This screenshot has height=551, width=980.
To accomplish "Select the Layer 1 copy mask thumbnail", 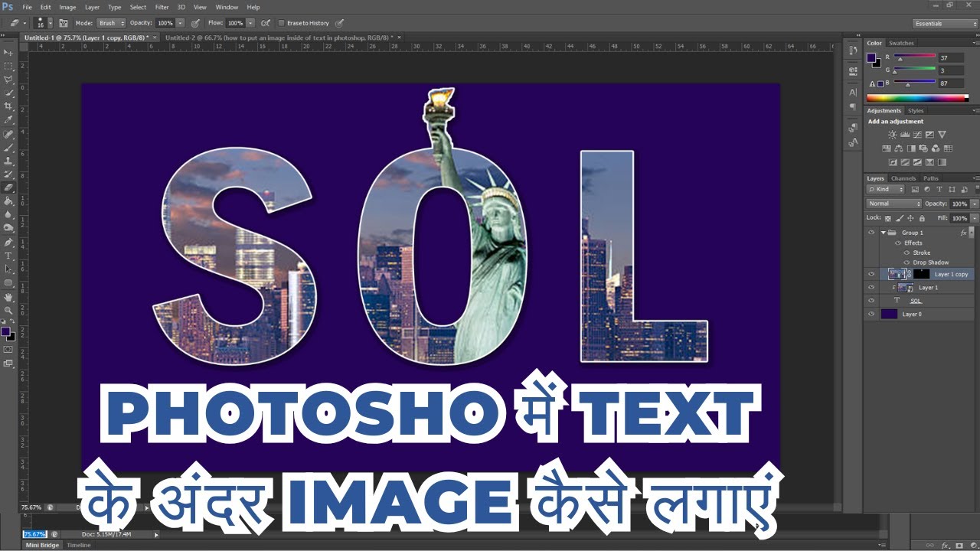I will click(921, 274).
